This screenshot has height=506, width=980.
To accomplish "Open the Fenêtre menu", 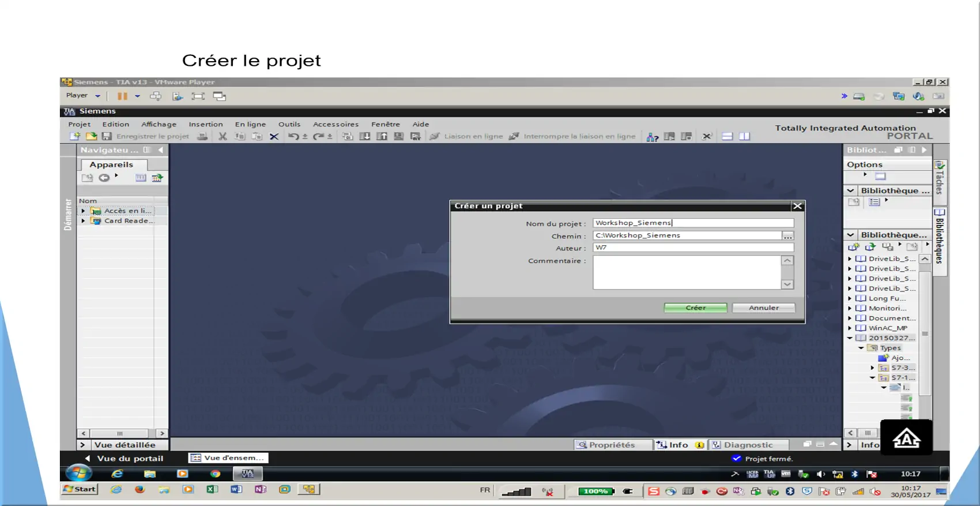I will [385, 124].
